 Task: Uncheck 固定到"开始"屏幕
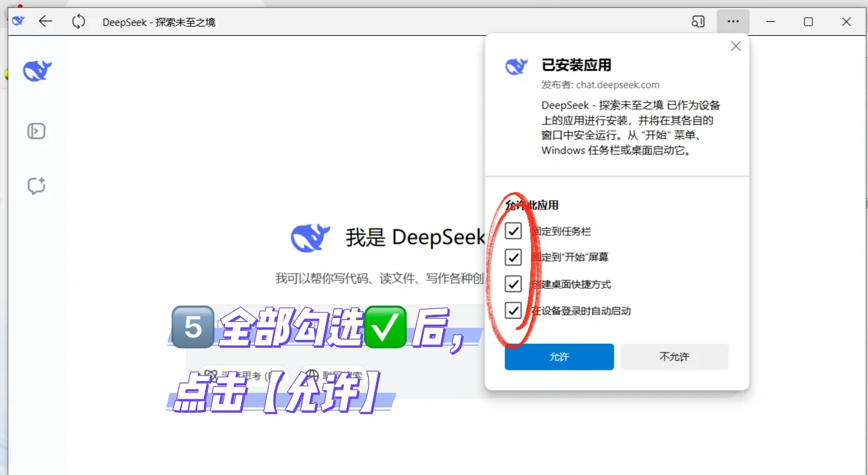click(x=514, y=257)
